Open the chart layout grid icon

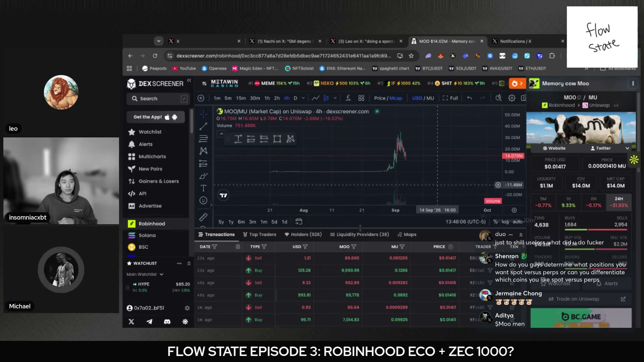coord(361,98)
